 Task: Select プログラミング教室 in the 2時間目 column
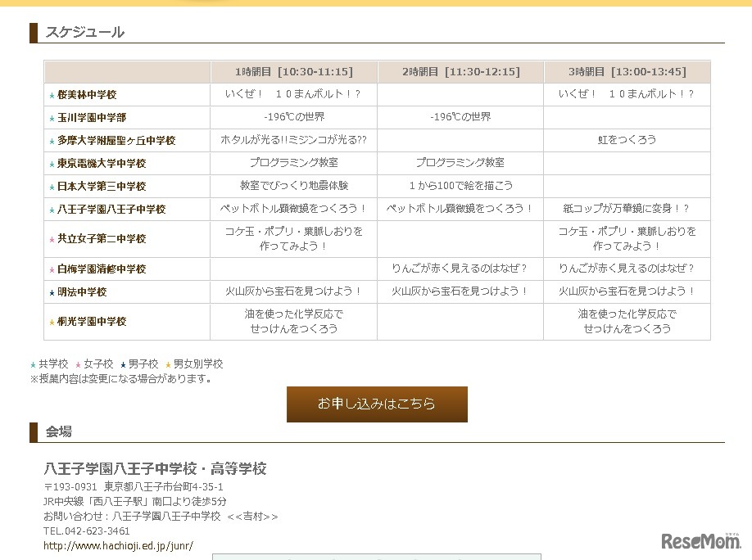460,163
